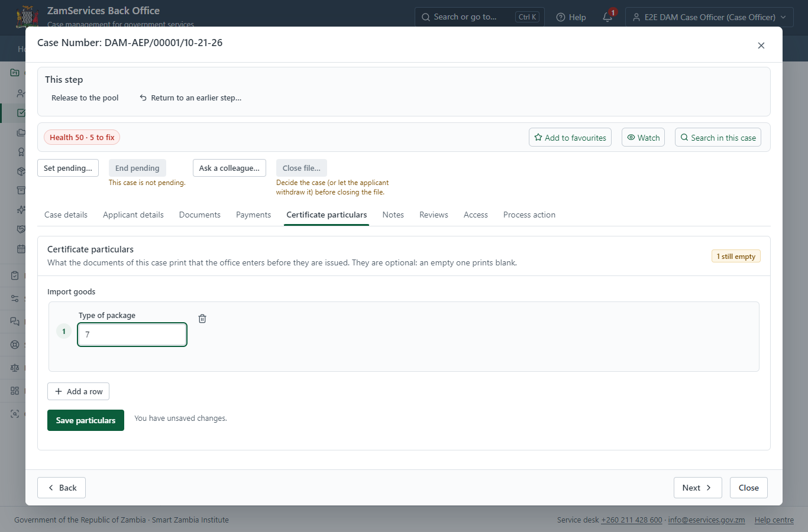Click Save particulars
The height and width of the screenshot is (532, 808).
tap(86, 420)
